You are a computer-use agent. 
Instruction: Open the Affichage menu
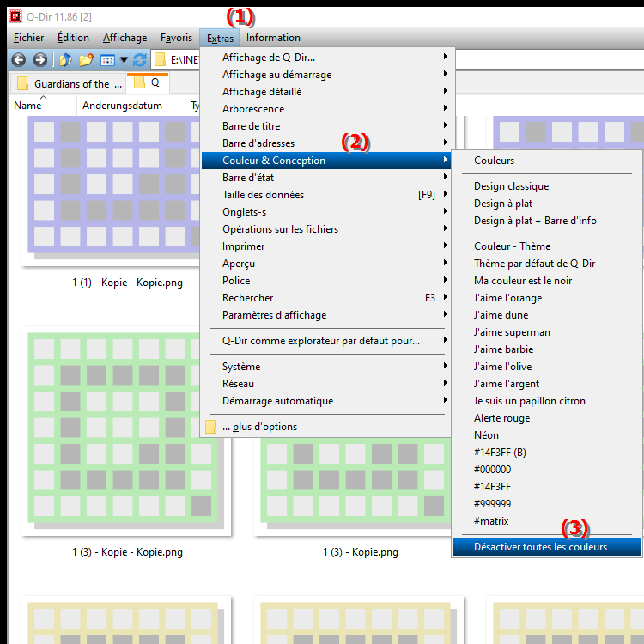[125, 38]
